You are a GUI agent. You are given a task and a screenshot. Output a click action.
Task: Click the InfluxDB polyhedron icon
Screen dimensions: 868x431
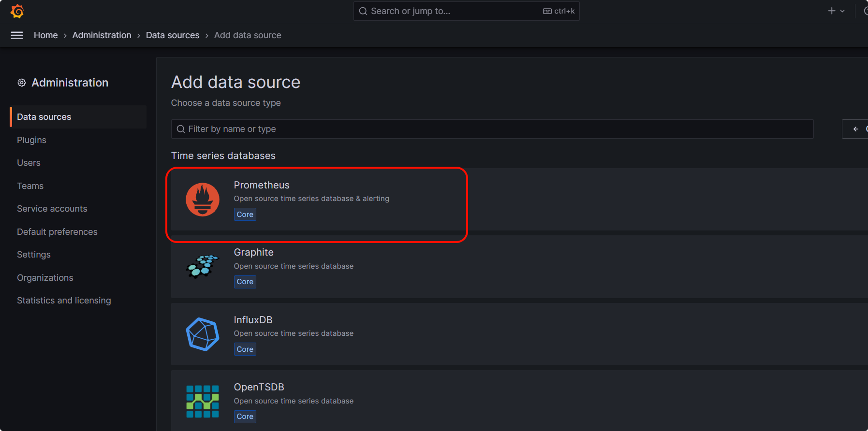(203, 334)
